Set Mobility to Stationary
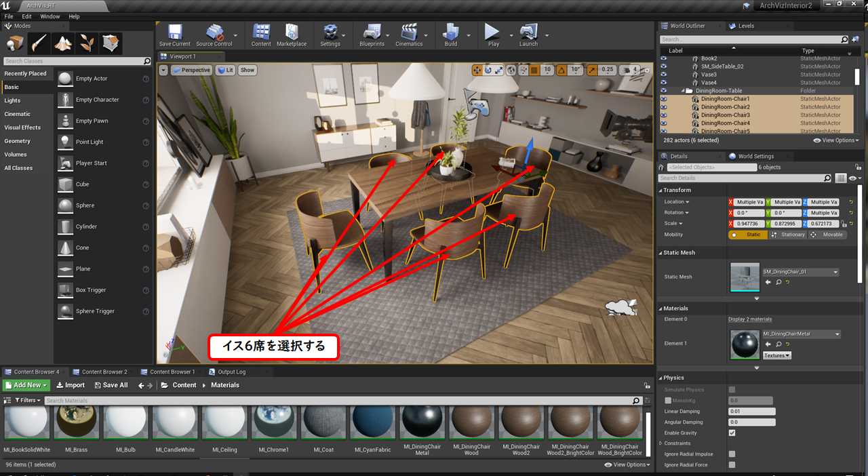 click(789, 235)
